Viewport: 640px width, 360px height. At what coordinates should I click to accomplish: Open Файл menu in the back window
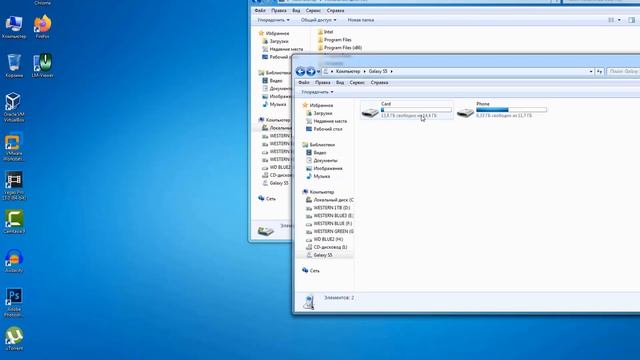tap(260, 11)
